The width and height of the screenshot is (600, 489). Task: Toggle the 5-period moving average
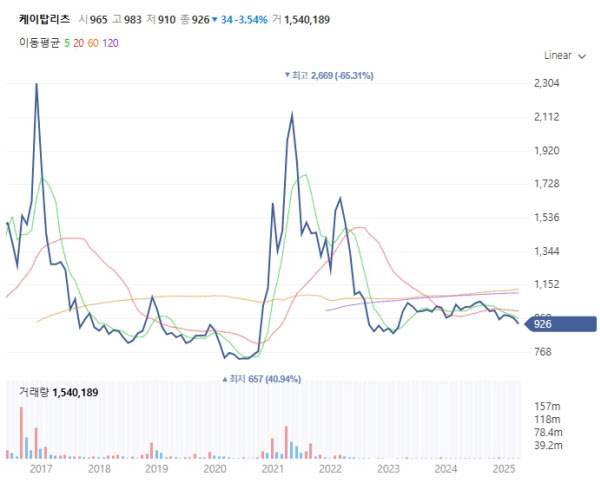[66, 42]
